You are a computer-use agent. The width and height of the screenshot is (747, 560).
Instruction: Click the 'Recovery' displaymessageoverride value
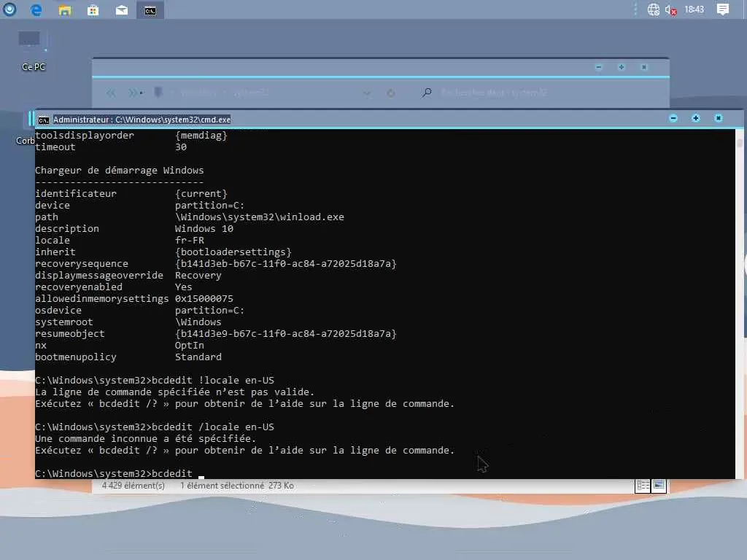click(x=198, y=275)
